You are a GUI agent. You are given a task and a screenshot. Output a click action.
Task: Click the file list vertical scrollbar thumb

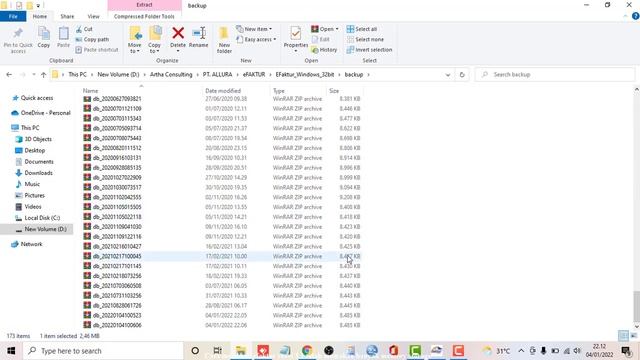(x=636, y=306)
